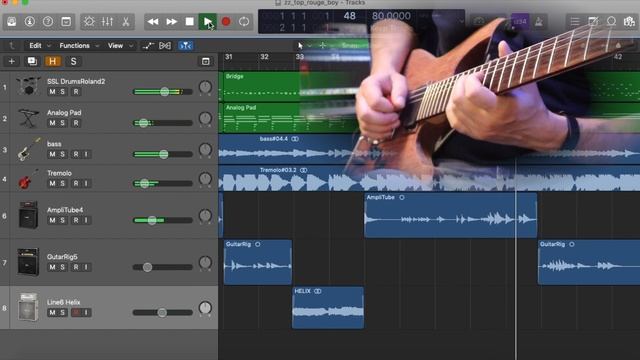Select the Line6 Helix amp icon
Viewport: 640px width, 360px height.
[x=28, y=307]
